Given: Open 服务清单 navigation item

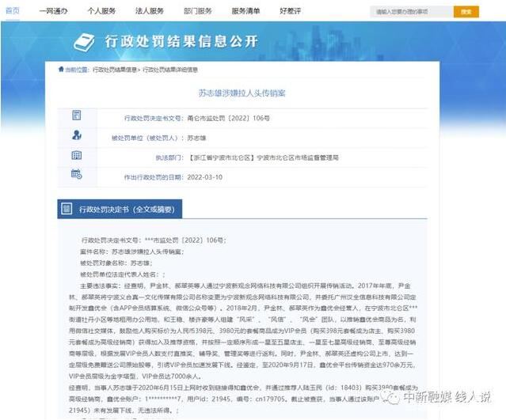Looking at the screenshot, I should coord(245,11).
